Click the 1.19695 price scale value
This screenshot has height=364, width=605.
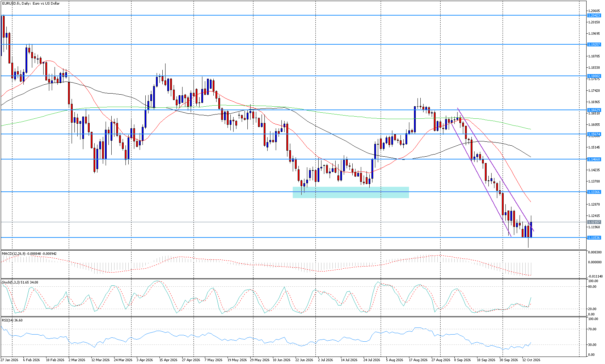[x=594, y=34]
